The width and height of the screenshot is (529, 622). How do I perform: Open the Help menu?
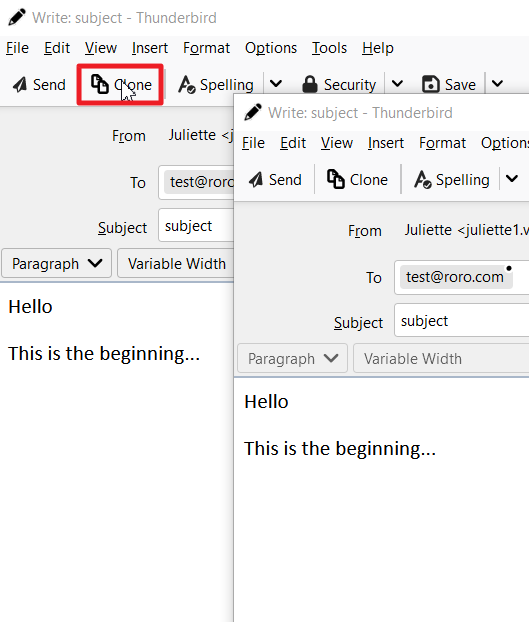coord(378,48)
